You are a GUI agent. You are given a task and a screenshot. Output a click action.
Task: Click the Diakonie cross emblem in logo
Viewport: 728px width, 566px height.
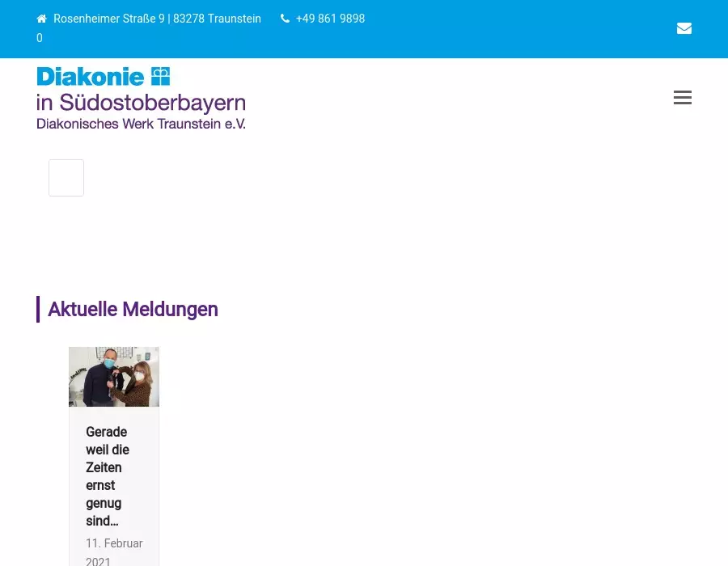[x=160, y=77]
